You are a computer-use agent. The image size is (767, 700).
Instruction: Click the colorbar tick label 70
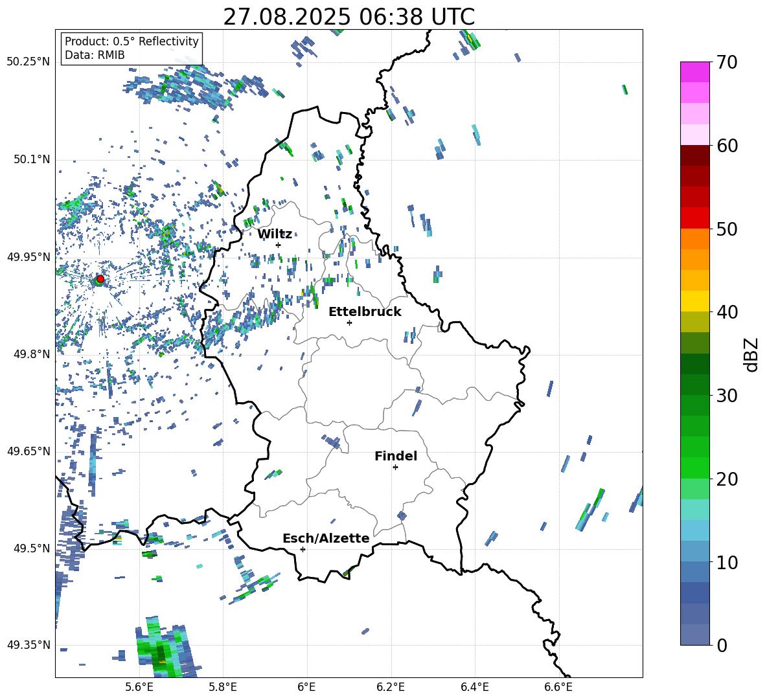pos(726,62)
